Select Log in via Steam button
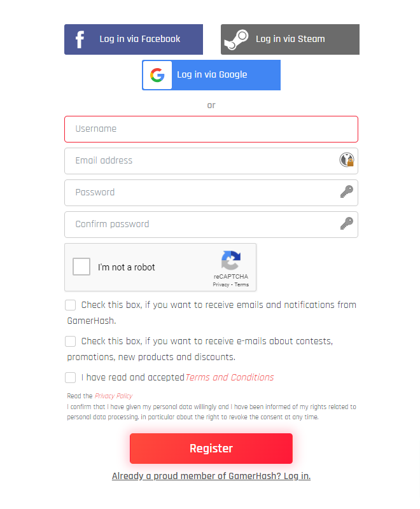The image size is (420, 509). coord(290,39)
